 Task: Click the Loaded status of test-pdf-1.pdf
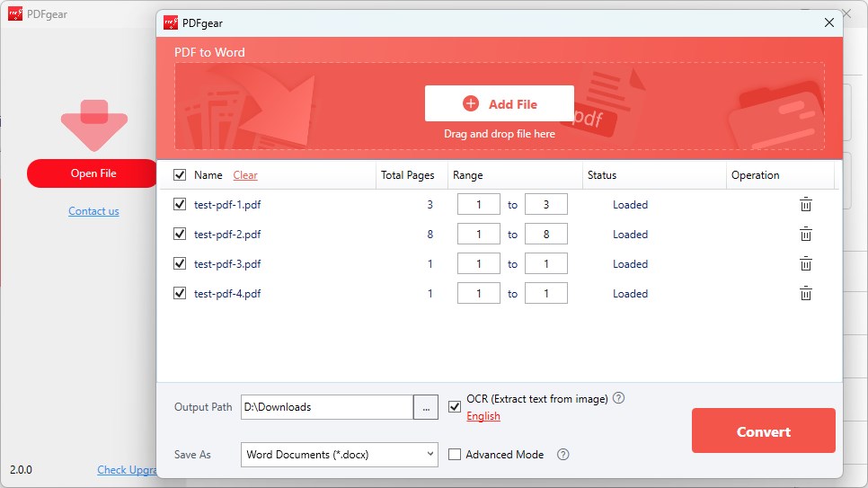(630, 204)
